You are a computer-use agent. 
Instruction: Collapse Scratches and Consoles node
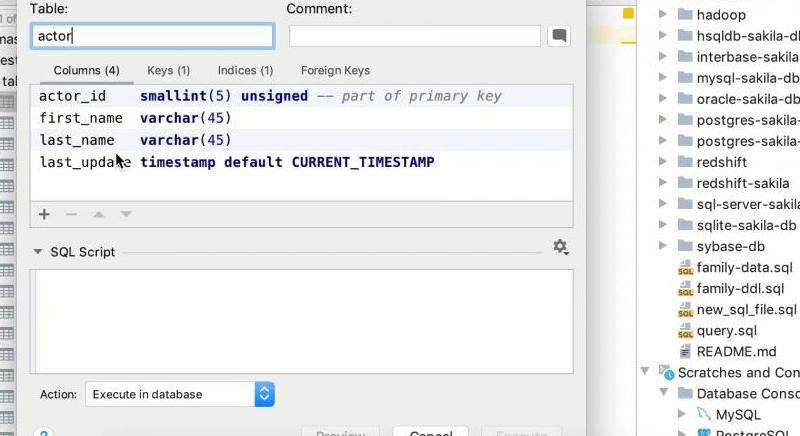645,372
